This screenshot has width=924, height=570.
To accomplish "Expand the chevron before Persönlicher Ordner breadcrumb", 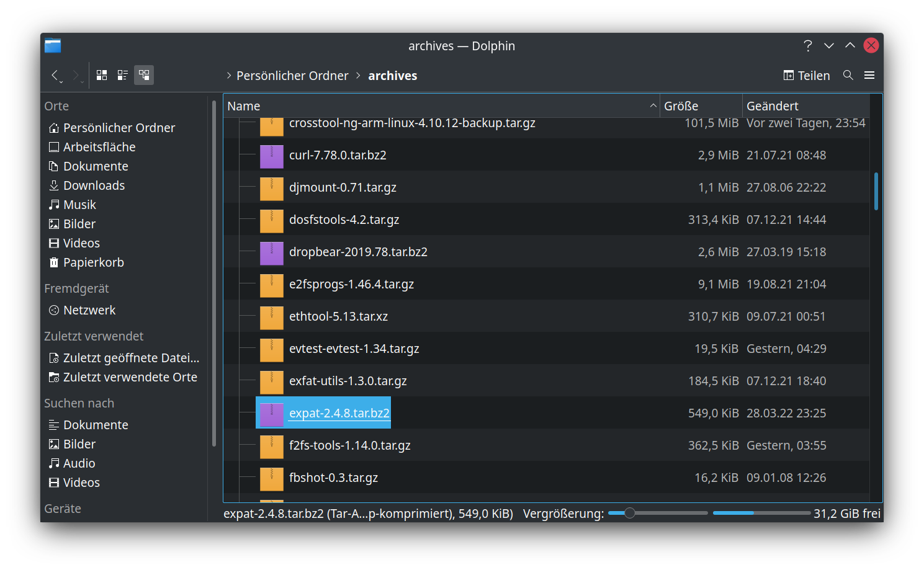I will (x=229, y=76).
